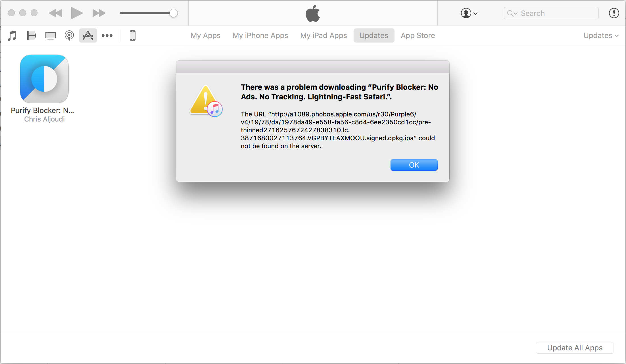Click the developer name Chris Aljoudi
The width and height of the screenshot is (626, 364).
[x=44, y=119]
